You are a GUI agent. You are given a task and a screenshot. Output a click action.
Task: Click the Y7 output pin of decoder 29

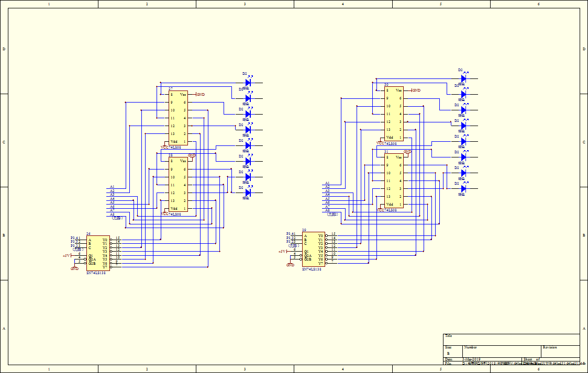click(329, 263)
